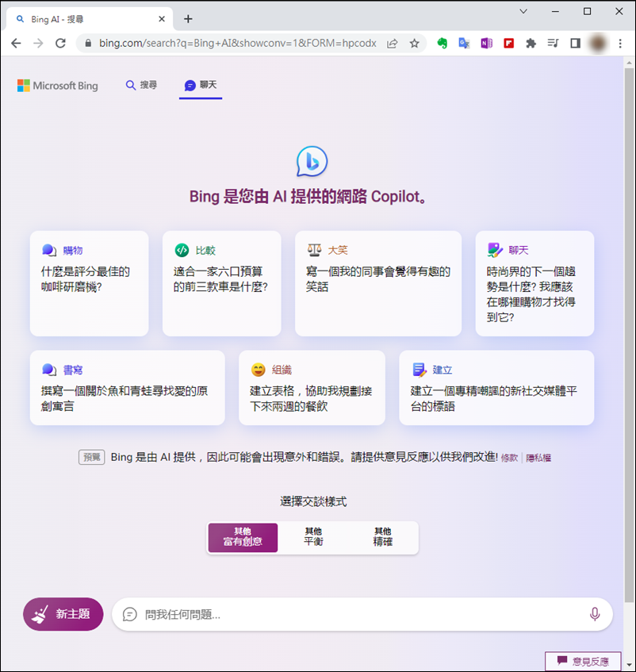Screen dimensions: 636x672
Task: Open the Evernote extension
Action: pos(442,44)
